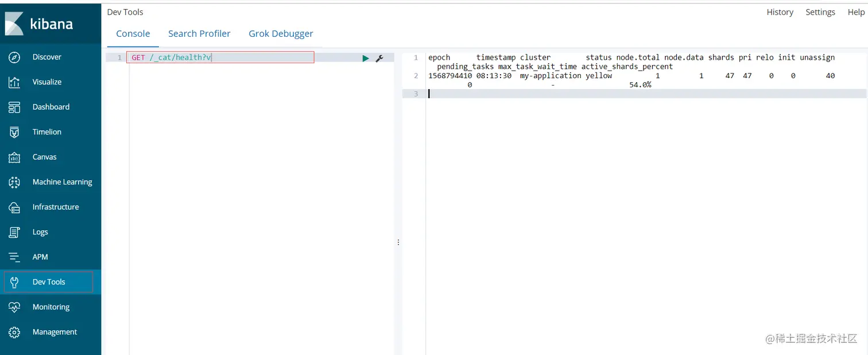
Task: Open Logs icon in sidebar
Action: click(x=14, y=232)
